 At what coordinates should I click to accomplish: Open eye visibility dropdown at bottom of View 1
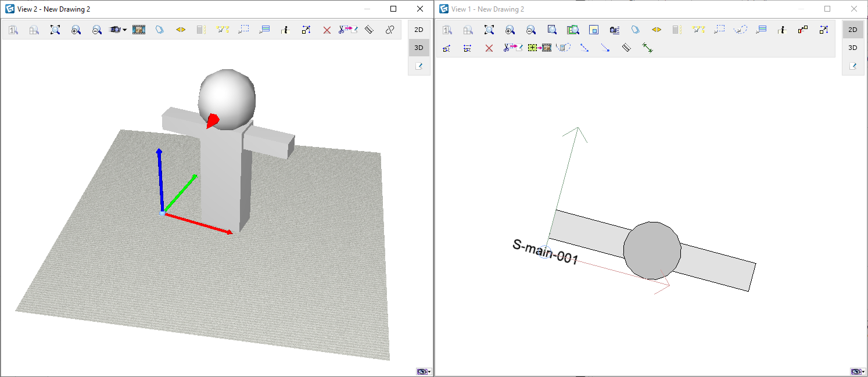tap(858, 372)
